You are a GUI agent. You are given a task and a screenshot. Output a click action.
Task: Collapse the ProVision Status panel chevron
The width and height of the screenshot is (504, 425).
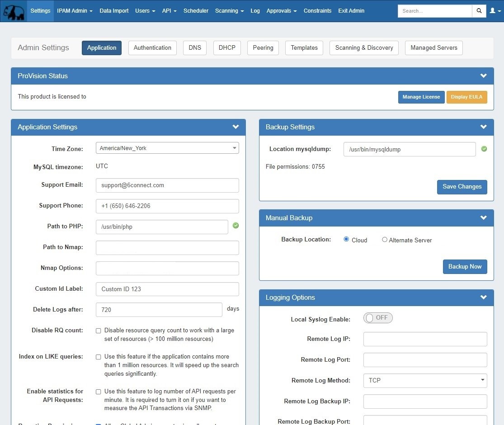483,76
